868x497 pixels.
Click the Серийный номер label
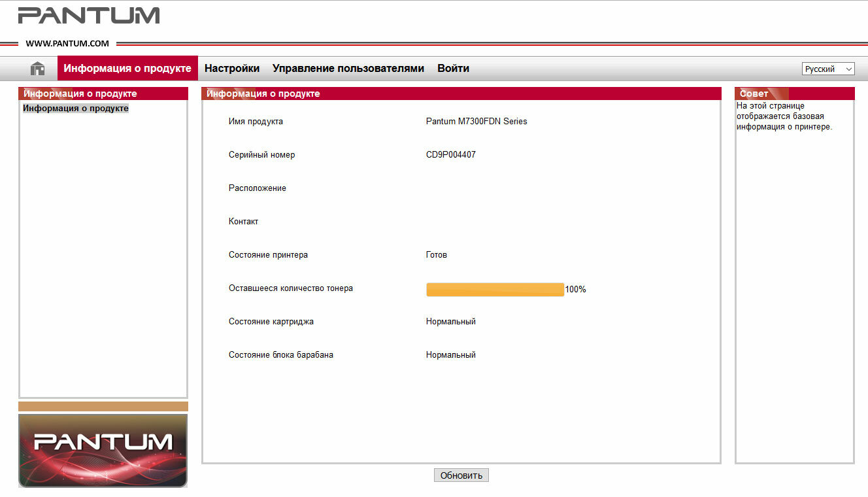261,155
